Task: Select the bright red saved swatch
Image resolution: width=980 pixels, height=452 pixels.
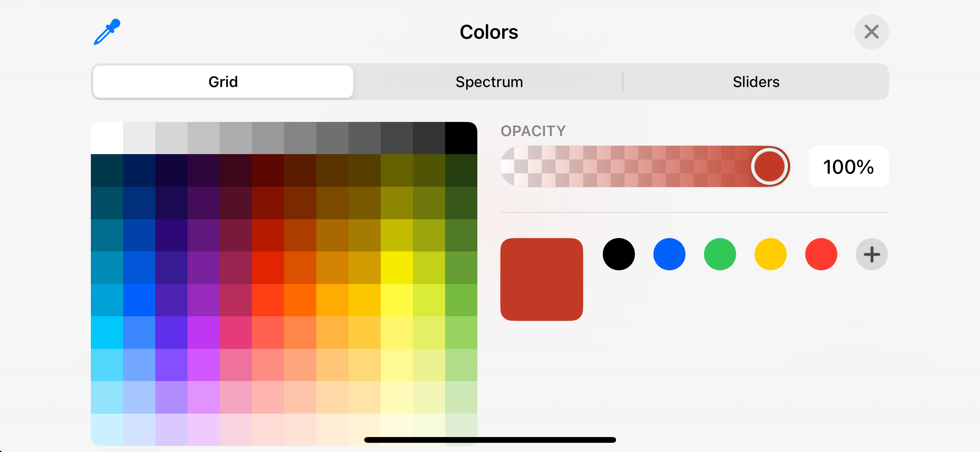Action: (821, 254)
